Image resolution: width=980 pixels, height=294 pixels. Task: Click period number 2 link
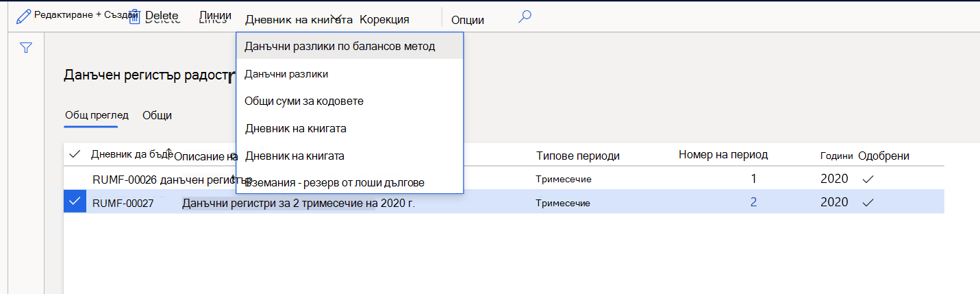click(753, 203)
